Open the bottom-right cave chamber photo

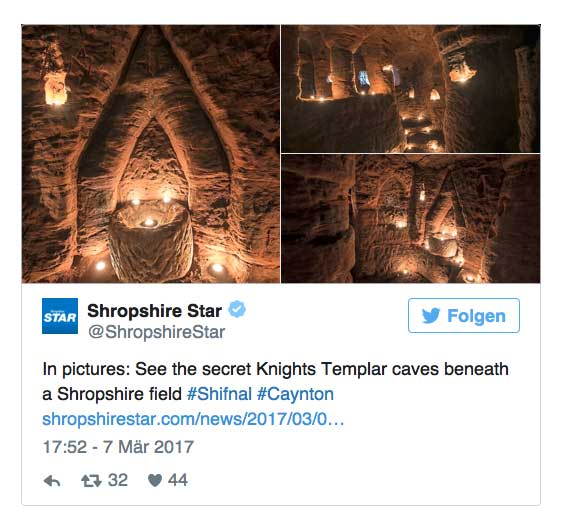(411, 219)
